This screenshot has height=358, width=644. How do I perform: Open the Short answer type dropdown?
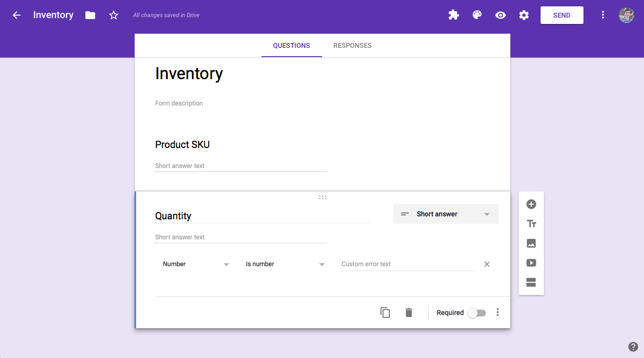pyautogui.click(x=446, y=214)
